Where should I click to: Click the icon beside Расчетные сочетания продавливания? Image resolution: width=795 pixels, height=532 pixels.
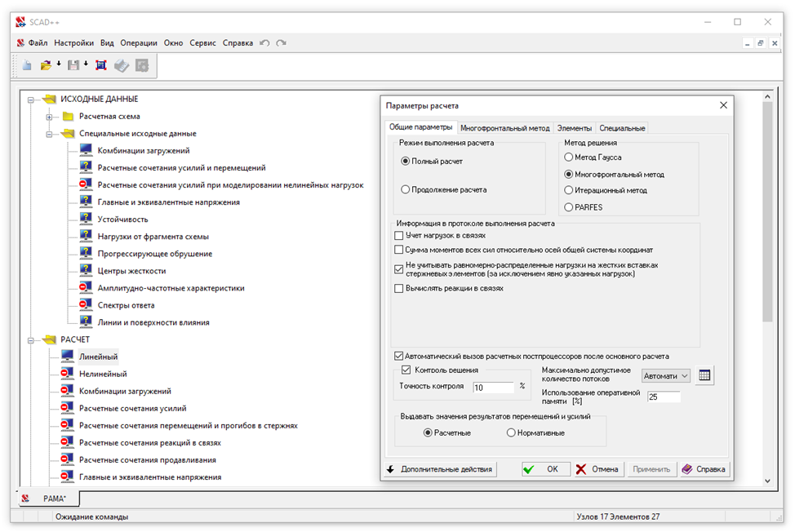[68, 459]
